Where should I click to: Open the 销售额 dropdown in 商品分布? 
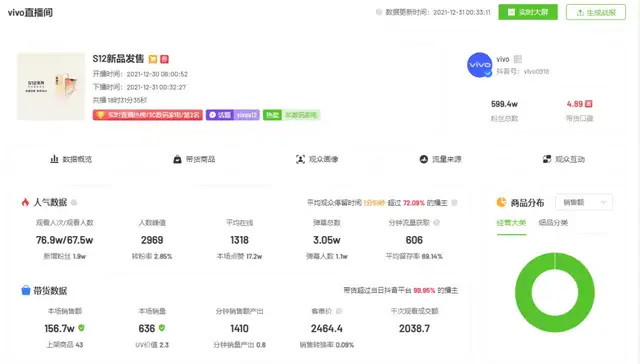(x=584, y=202)
